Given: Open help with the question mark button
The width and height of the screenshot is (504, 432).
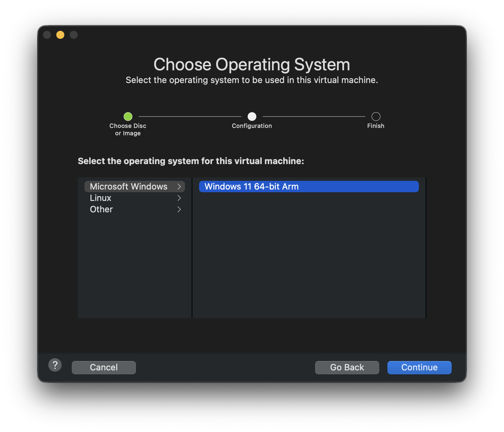Looking at the screenshot, I should pyautogui.click(x=55, y=365).
